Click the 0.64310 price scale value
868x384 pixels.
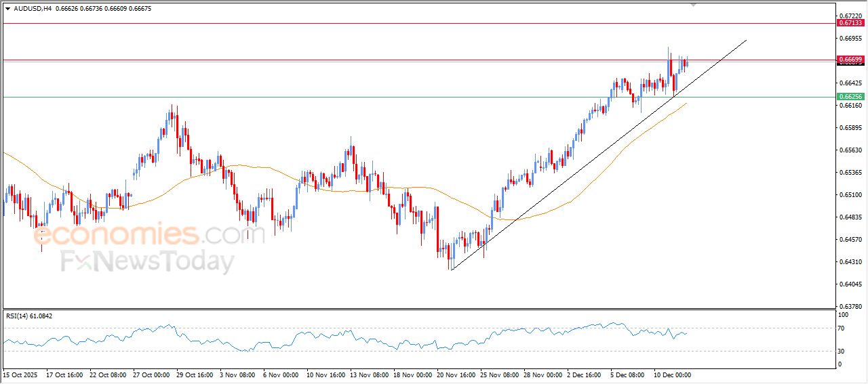point(850,262)
